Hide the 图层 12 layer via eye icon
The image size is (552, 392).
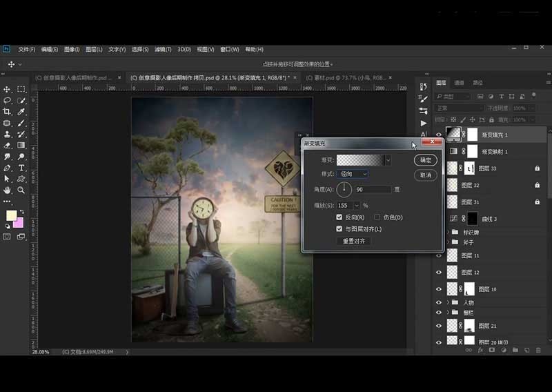pos(439,273)
